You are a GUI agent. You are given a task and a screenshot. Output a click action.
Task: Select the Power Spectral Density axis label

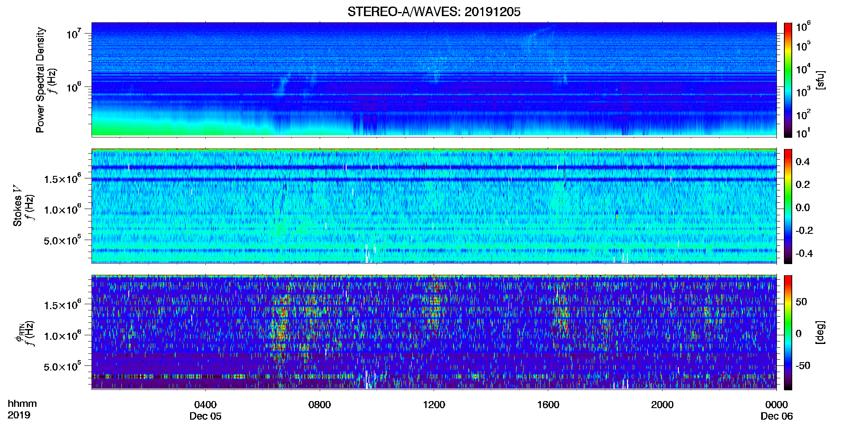pos(40,80)
